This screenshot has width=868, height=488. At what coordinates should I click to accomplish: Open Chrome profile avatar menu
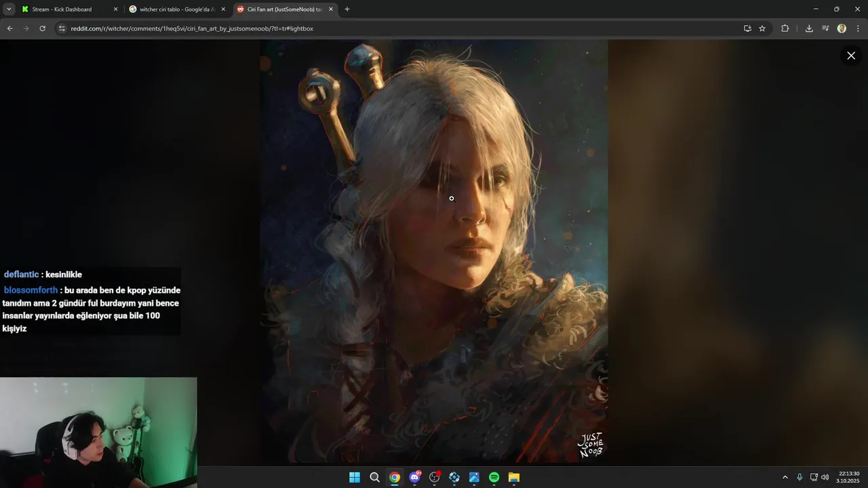tap(842, 28)
